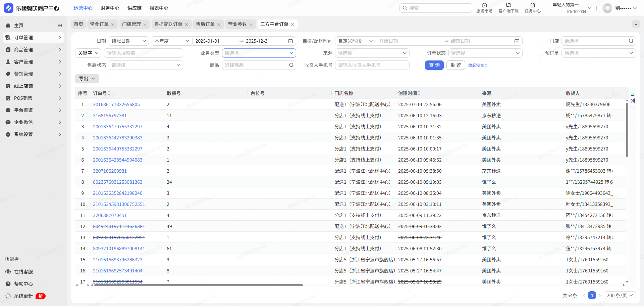This screenshot has width=644, height=306.
Task: Open the 任务中心 task center icon
Action: (x=532, y=5)
